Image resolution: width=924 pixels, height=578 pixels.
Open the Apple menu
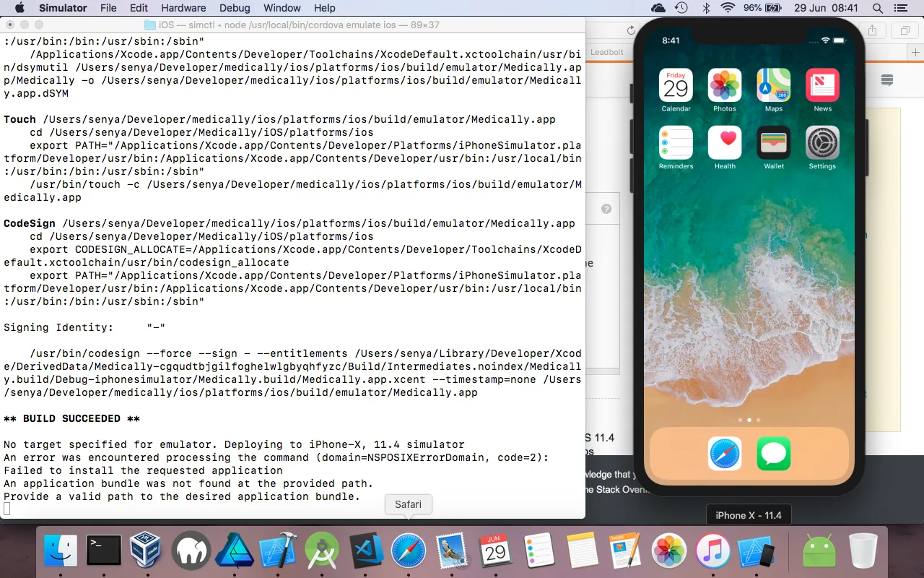tap(19, 8)
